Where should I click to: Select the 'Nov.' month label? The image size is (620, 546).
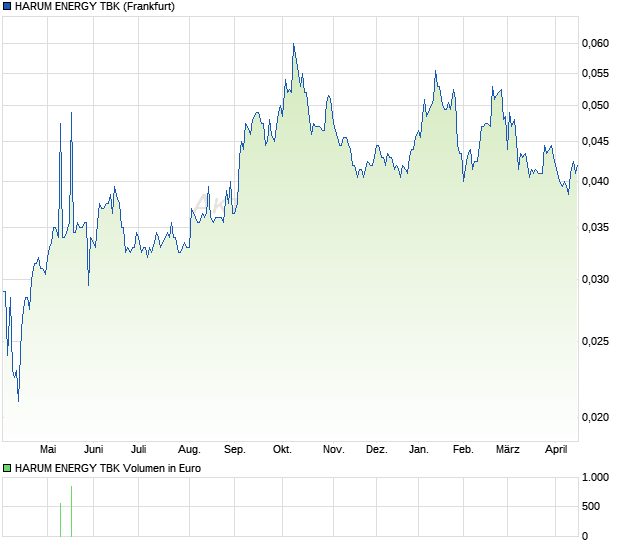(333, 450)
